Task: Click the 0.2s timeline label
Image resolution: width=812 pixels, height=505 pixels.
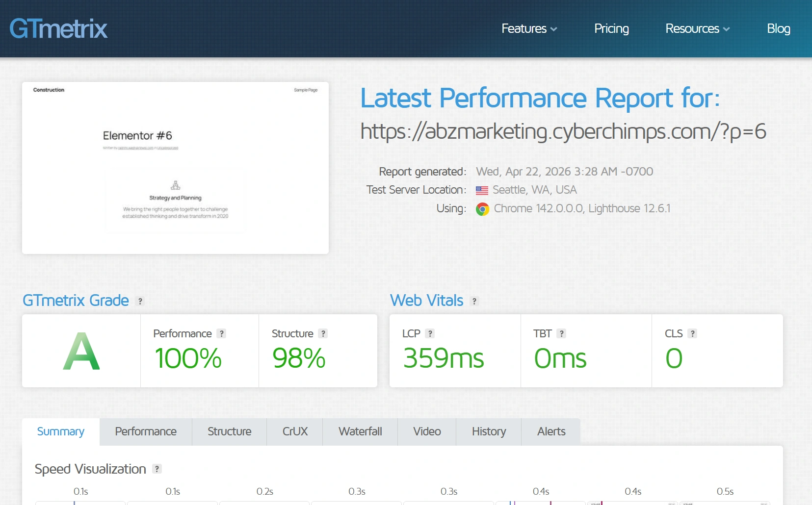Action: (x=265, y=491)
